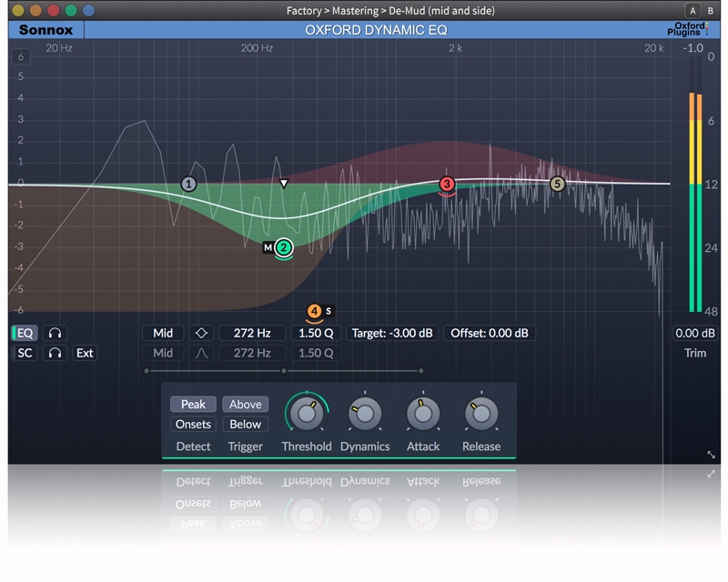Image resolution: width=728 pixels, height=582 pixels.
Task: Select the green band 2 node
Action: coord(284,247)
